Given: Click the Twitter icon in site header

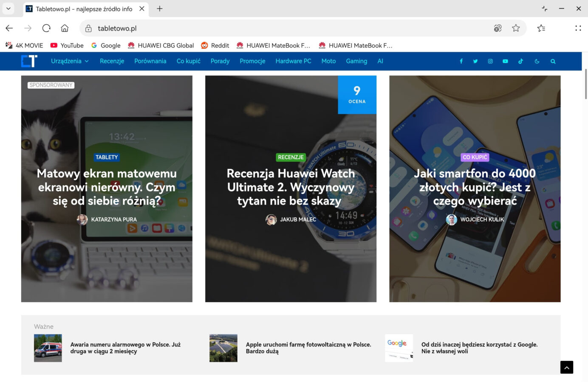Looking at the screenshot, I should (x=475, y=61).
